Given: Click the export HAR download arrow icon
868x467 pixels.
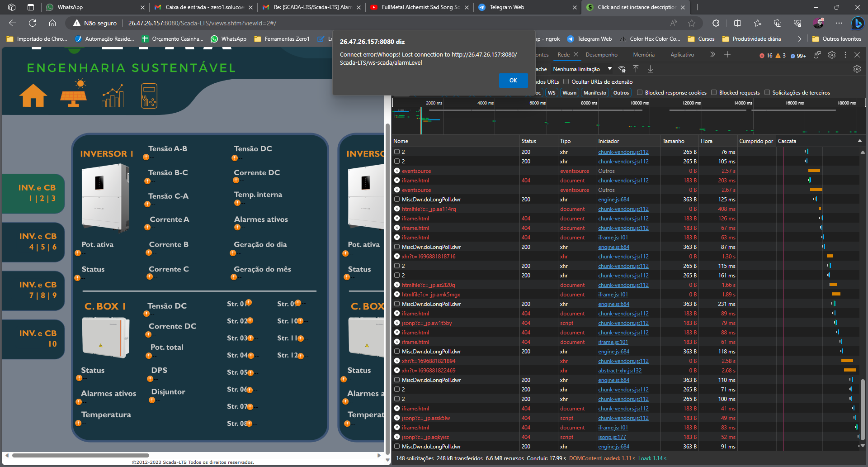Looking at the screenshot, I should (x=651, y=69).
